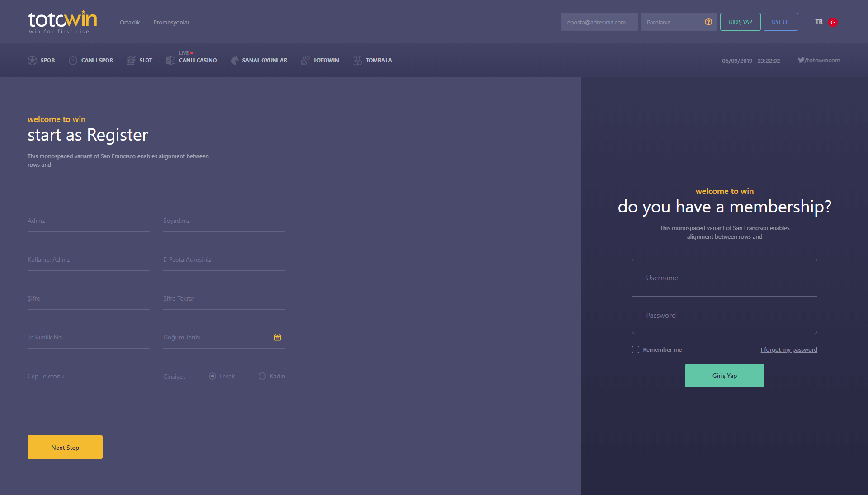This screenshot has height=495, width=868.
Task: Click the Tombala balls icon
Action: [357, 60]
